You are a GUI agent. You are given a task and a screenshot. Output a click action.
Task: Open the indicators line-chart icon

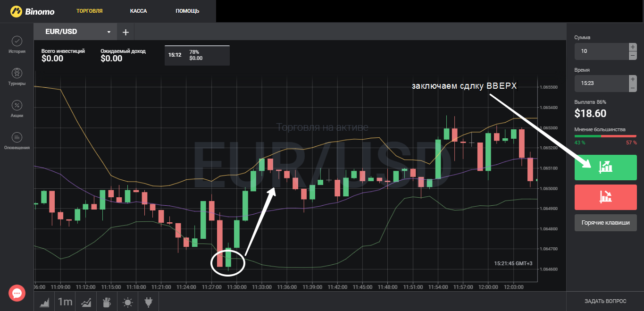pos(86,302)
